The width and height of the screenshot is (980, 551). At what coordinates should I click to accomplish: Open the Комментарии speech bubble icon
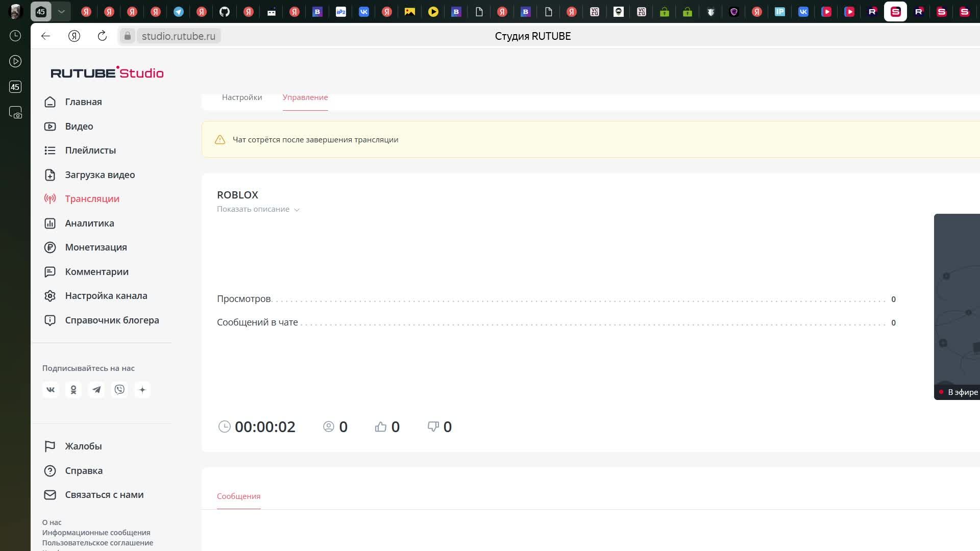tap(50, 272)
